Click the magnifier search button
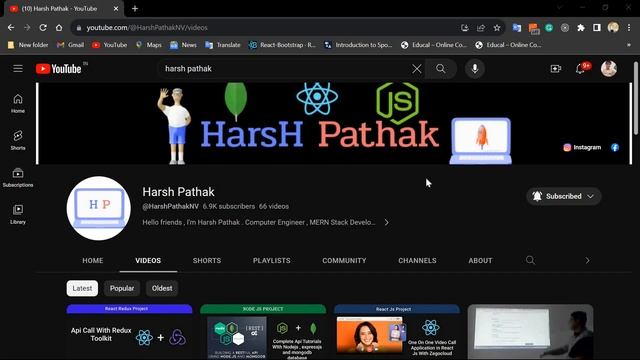 click(x=441, y=69)
